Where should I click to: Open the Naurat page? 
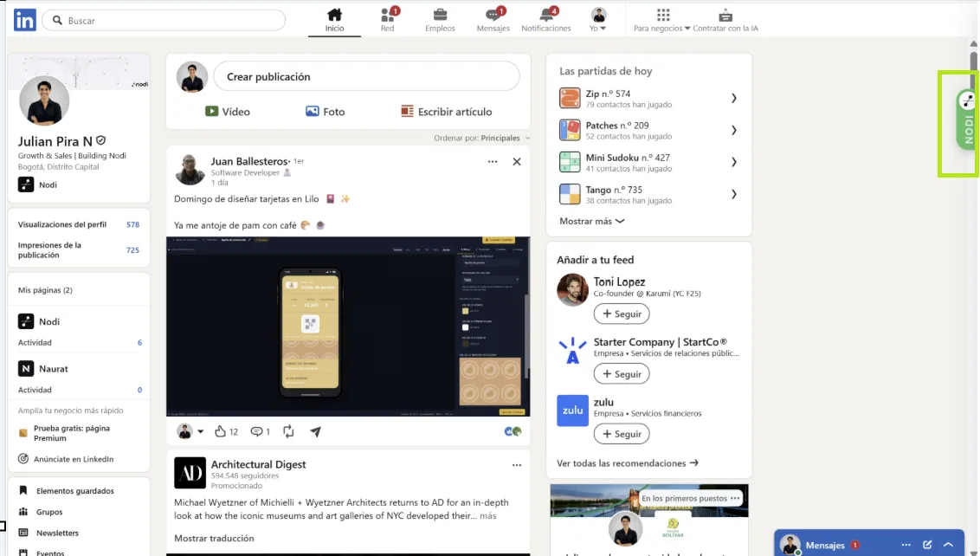click(x=43, y=369)
